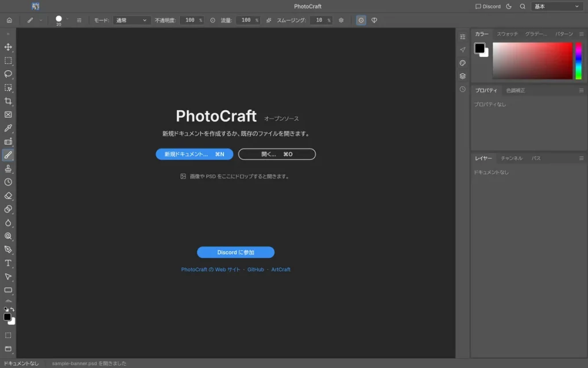This screenshot has height=368, width=588.
Task: Select the Frame tool with X box
Action: (8, 114)
